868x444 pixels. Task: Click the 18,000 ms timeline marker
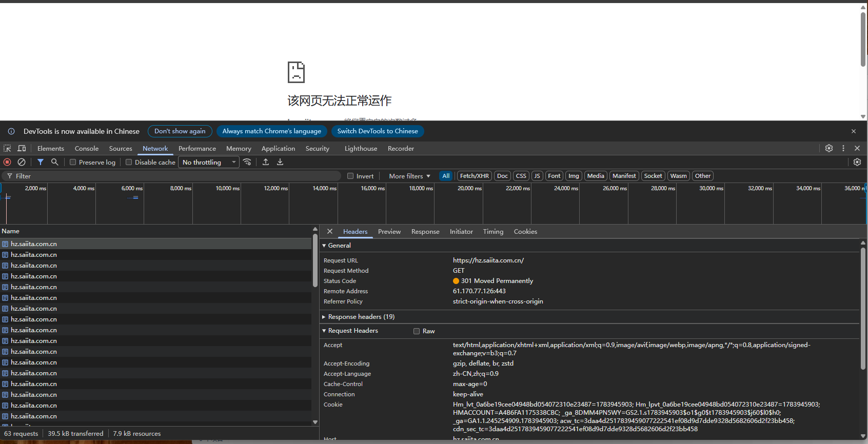pos(421,188)
